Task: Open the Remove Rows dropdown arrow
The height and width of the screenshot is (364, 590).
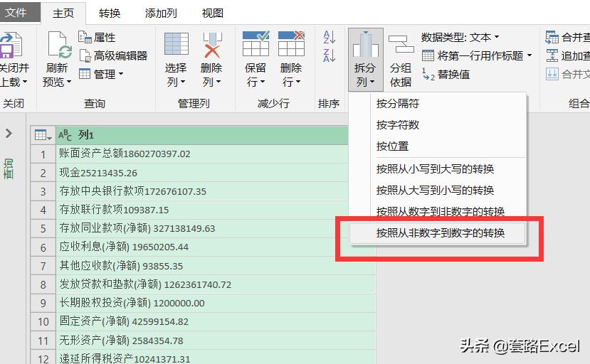Action: pyautogui.click(x=298, y=82)
